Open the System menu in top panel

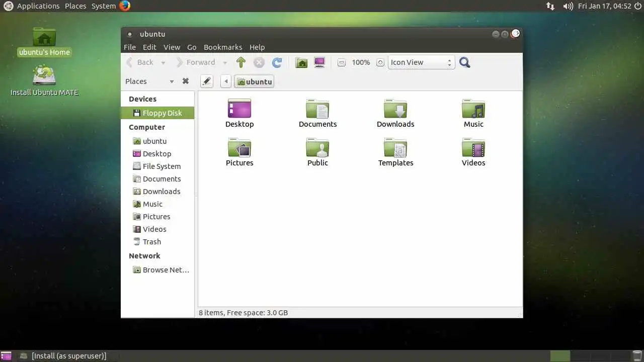[104, 6]
